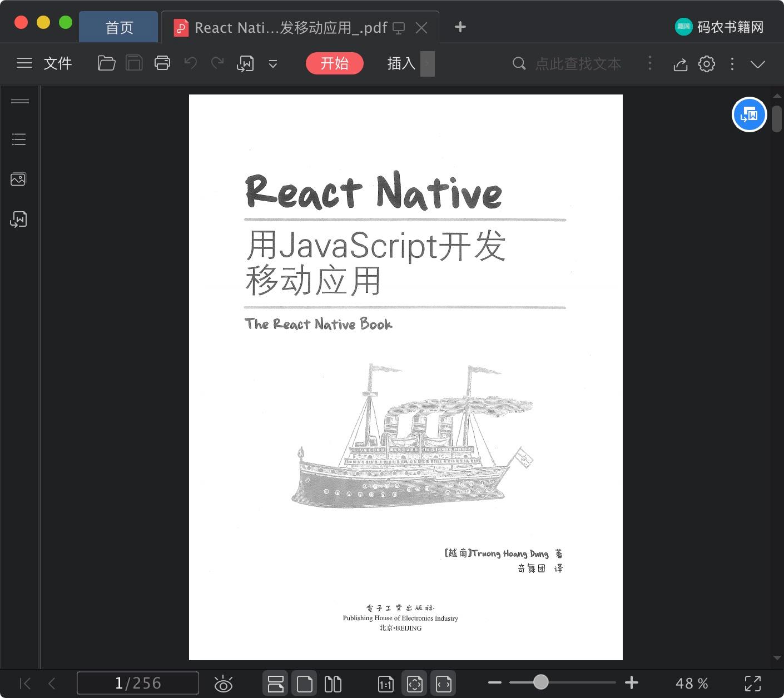Open the outline bookmarks panel icon
Screen dimensions: 784x698
pyautogui.click(x=19, y=139)
